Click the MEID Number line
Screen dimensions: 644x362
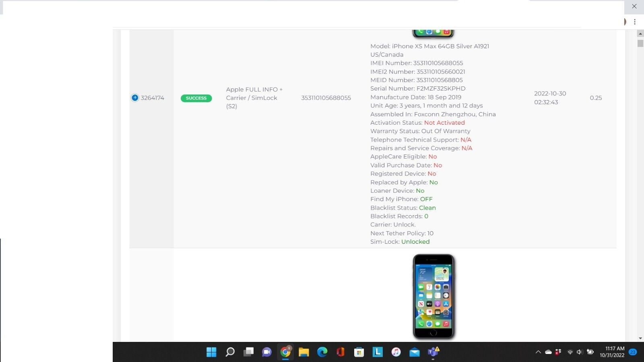tap(417, 80)
